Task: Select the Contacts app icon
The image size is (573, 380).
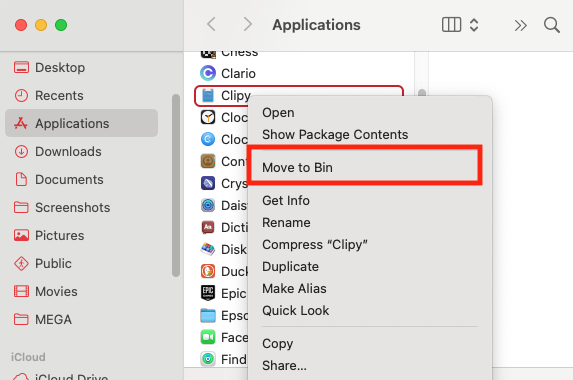Action: coord(208,161)
